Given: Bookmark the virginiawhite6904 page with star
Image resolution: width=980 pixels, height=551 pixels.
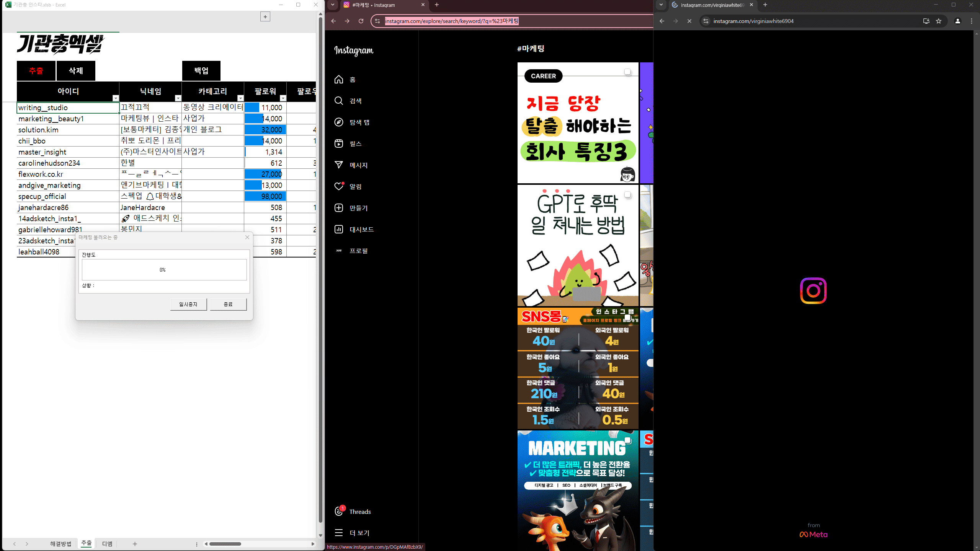Looking at the screenshot, I should pyautogui.click(x=939, y=21).
